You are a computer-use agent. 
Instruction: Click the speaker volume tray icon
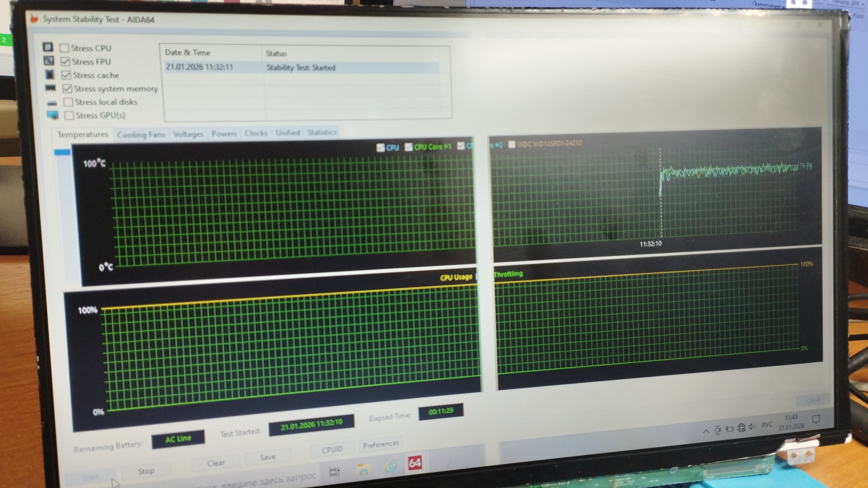751,427
